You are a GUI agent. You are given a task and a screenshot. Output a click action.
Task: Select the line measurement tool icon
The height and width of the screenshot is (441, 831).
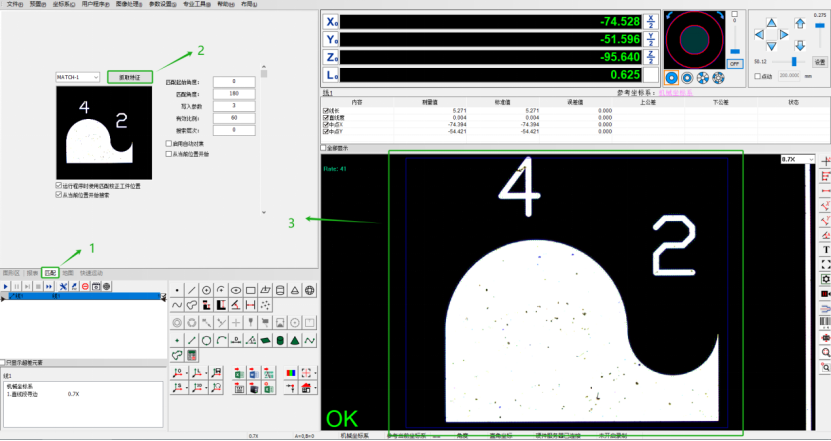pyautogui.click(x=192, y=290)
